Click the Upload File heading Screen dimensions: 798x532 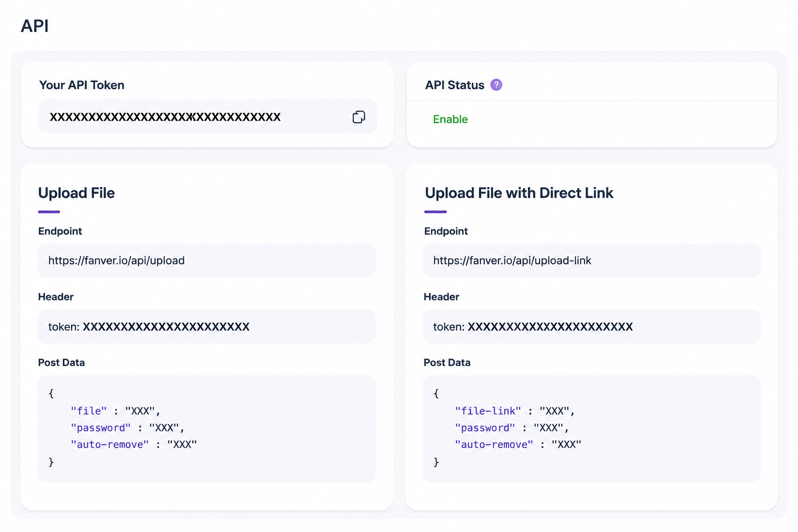point(76,193)
